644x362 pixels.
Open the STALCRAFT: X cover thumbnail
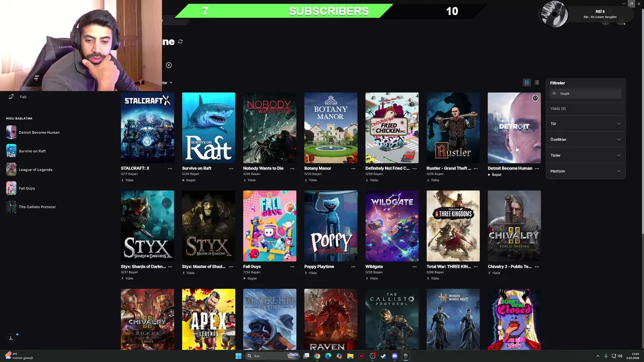147,128
